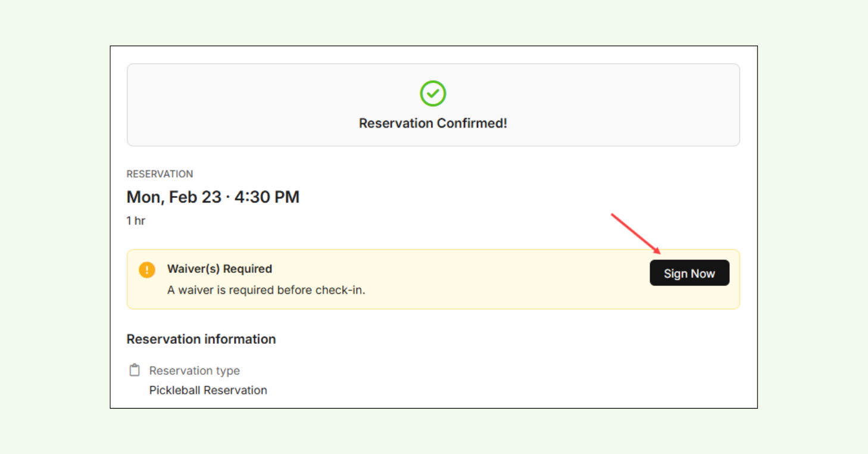Click the RESERVATION section label

click(x=160, y=173)
